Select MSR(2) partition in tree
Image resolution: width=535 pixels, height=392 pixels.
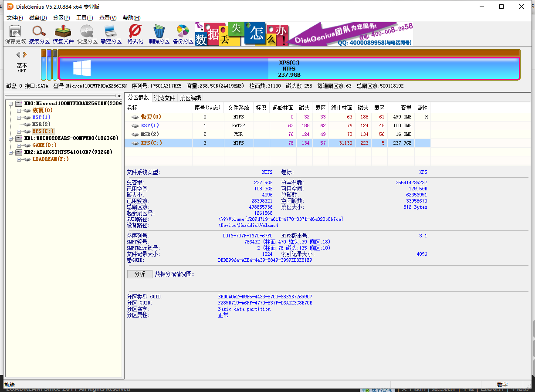pyautogui.click(x=41, y=125)
